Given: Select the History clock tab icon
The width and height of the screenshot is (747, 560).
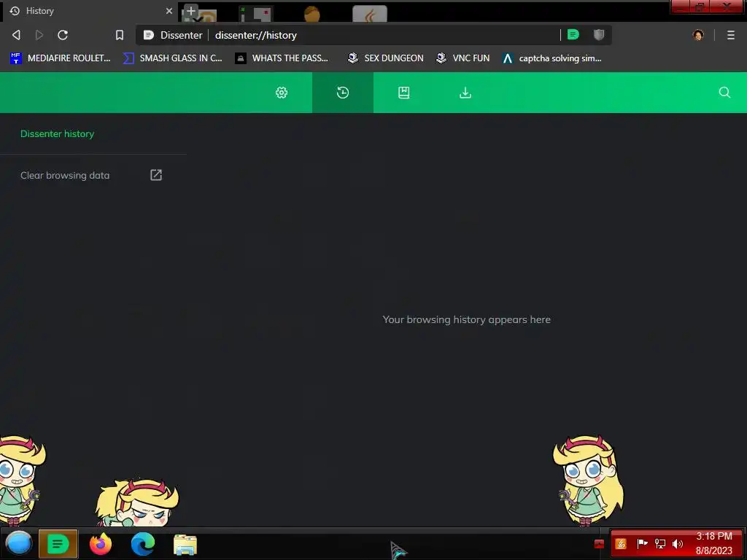Looking at the screenshot, I should click(x=343, y=93).
